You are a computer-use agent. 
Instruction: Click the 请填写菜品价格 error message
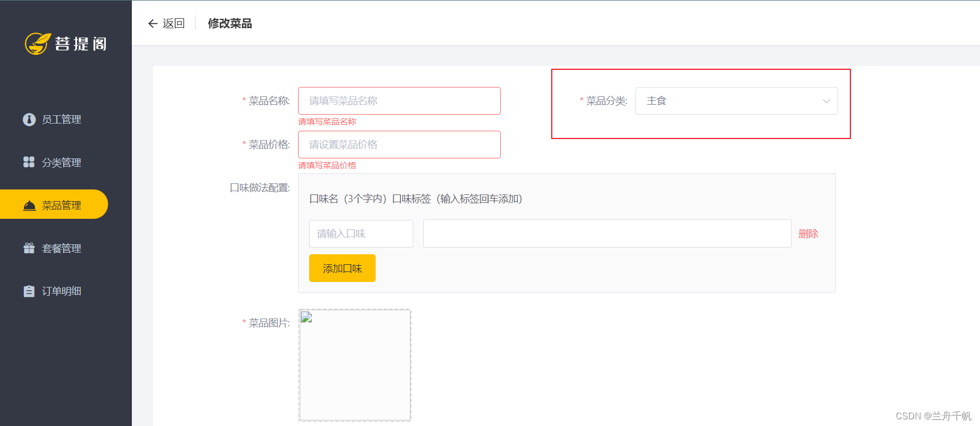[327, 165]
